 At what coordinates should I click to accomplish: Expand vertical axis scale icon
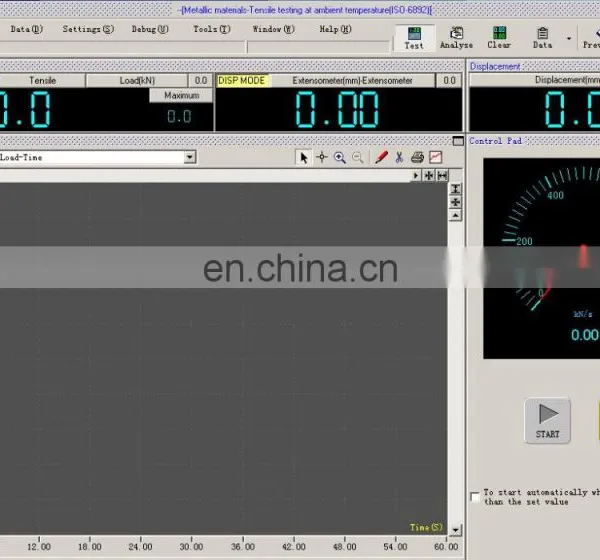coord(455,189)
